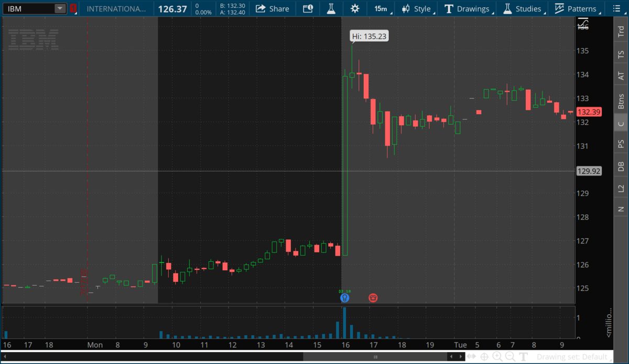This screenshot has height=364, width=629.
Task: Click the blue earnings lightbulb marker
Action: 344,297
